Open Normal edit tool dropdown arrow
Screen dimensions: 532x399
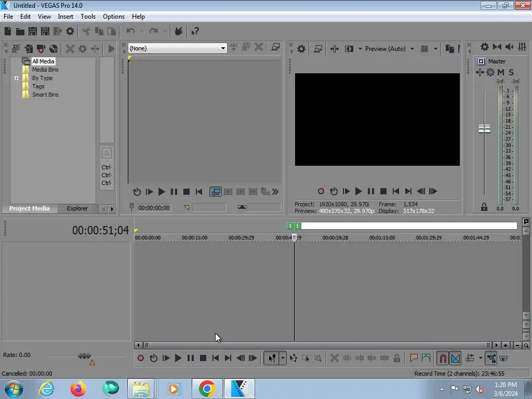click(x=283, y=358)
